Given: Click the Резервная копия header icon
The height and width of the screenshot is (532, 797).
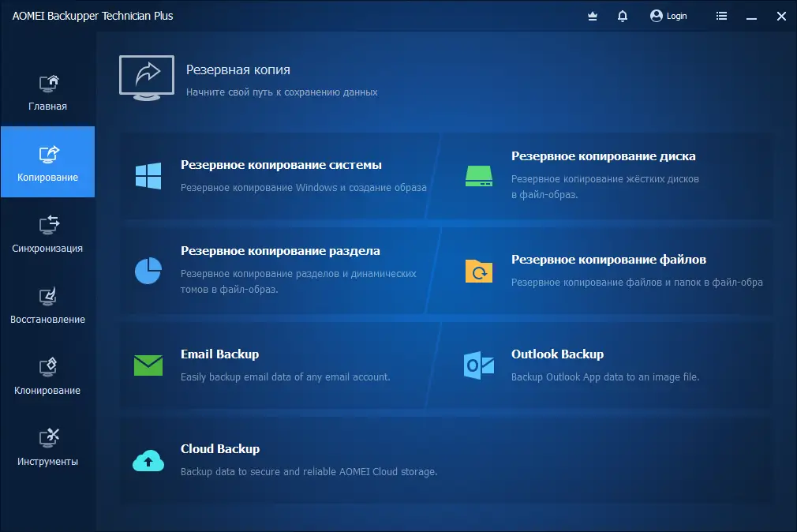Looking at the screenshot, I should 146,76.
